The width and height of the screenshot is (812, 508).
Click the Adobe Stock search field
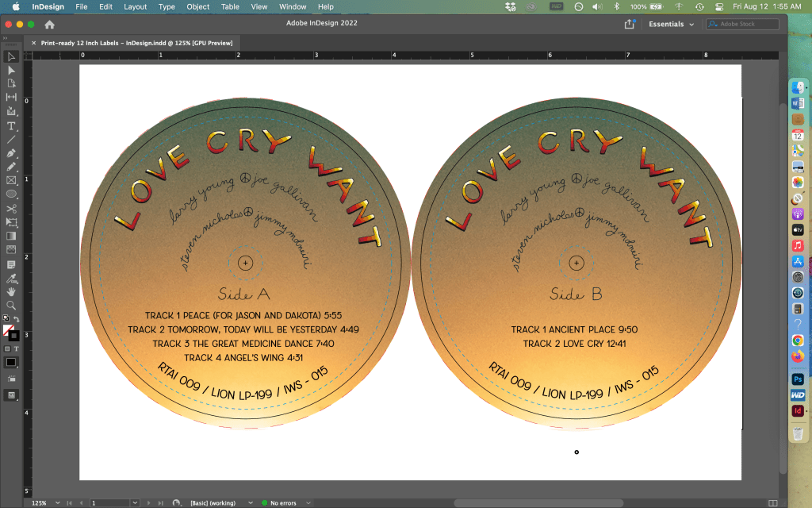(x=747, y=25)
